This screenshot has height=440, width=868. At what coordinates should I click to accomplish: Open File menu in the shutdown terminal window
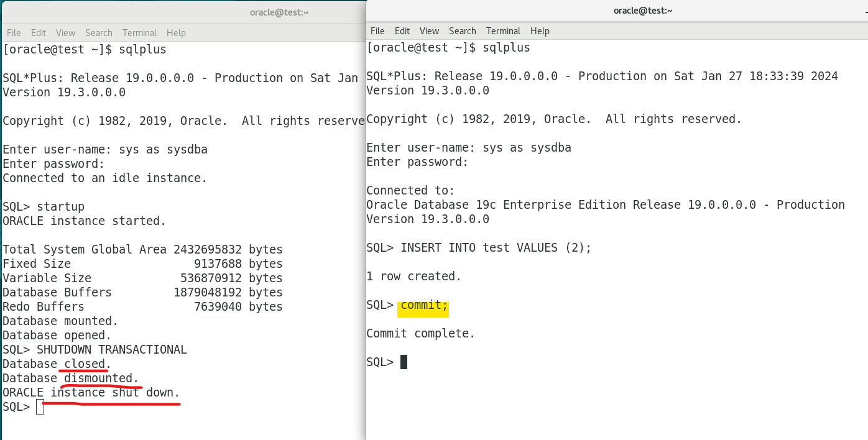pos(14,33)
